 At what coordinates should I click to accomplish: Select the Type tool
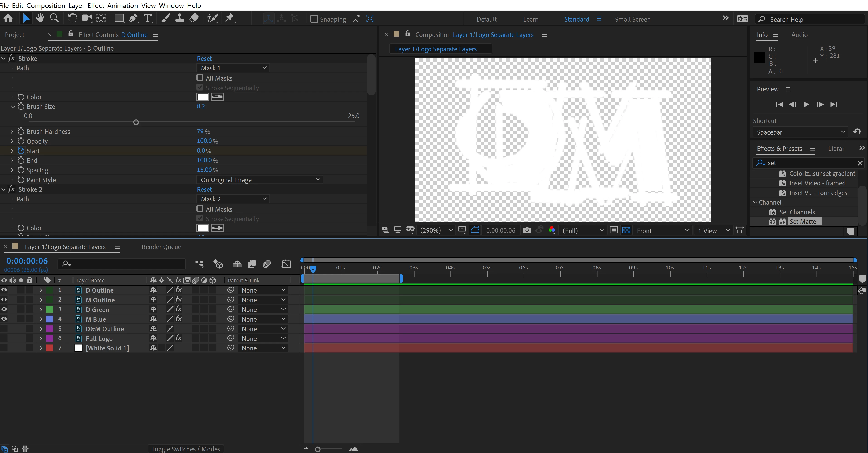point(147,18)
